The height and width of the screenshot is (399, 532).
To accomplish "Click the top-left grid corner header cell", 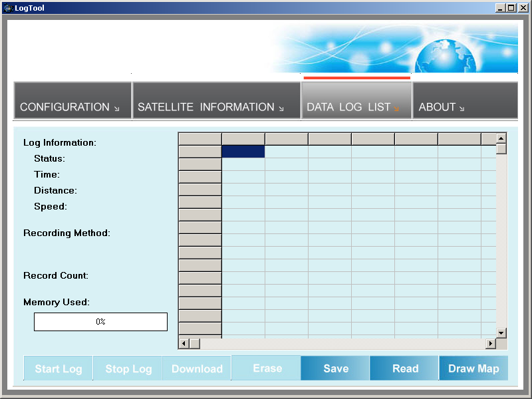I will (199, 138).
